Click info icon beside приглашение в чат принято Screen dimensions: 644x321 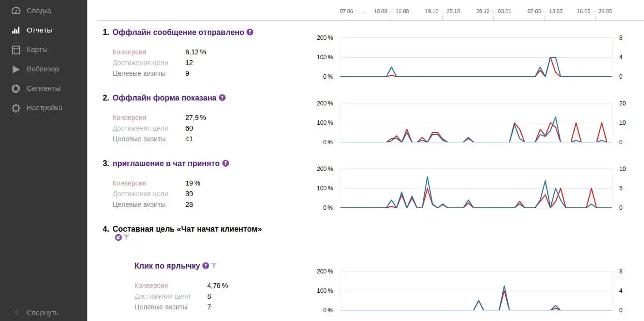tap(226, 163)
